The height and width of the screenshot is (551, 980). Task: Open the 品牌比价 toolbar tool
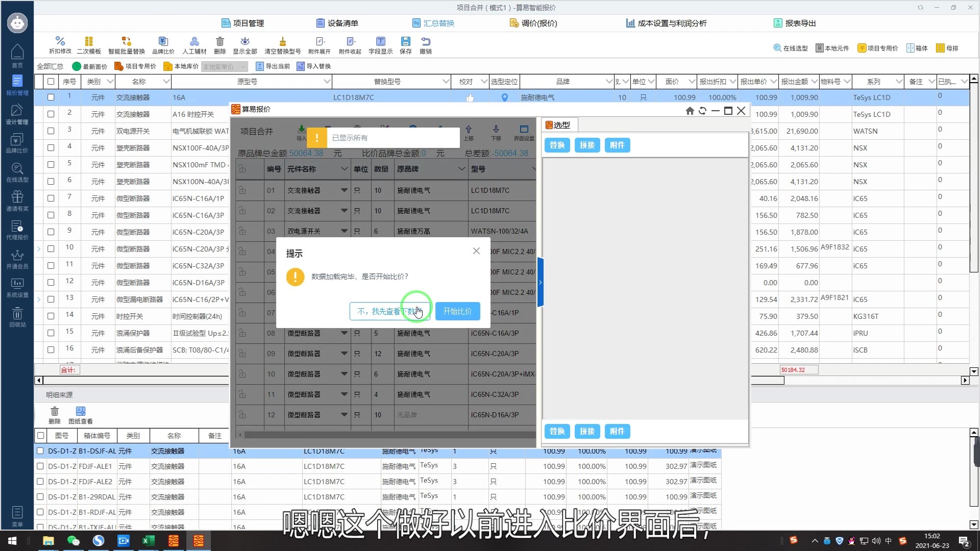[163, 45]
